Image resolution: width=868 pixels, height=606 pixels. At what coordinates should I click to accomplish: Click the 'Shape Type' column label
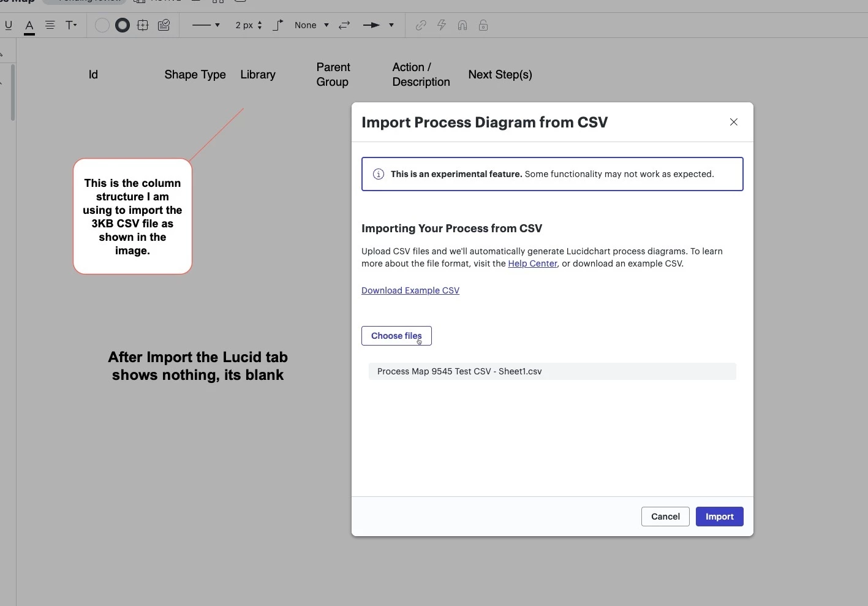tap(195, 75)
